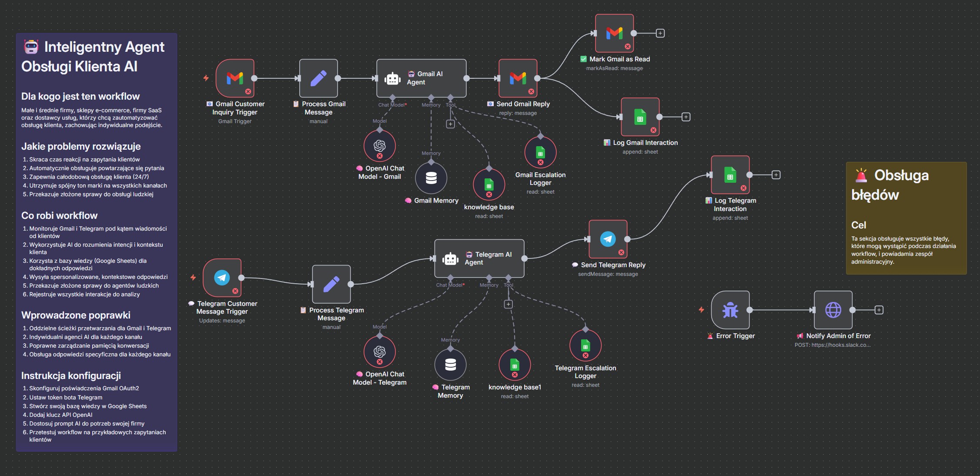
Task: Add node after Log Telegram Interaction
Action: pos(776,175)
